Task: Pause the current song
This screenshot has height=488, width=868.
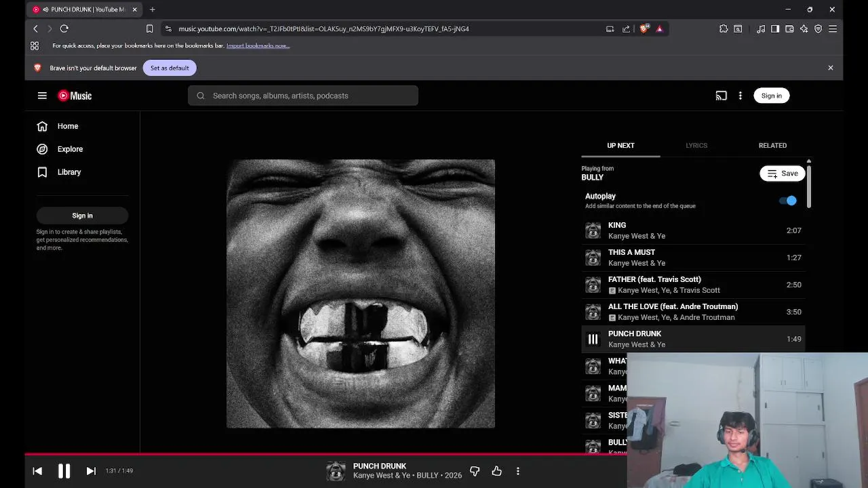Action: (x=64, y=471)
